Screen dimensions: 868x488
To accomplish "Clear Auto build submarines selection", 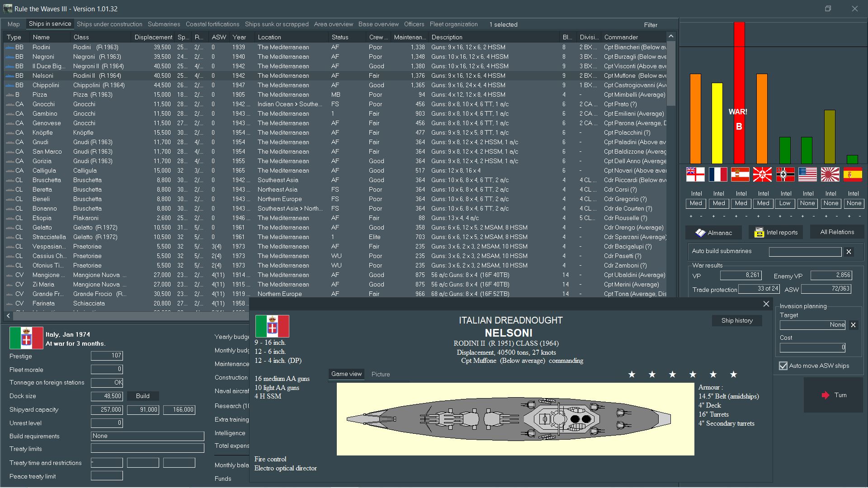I will point(849,252).
